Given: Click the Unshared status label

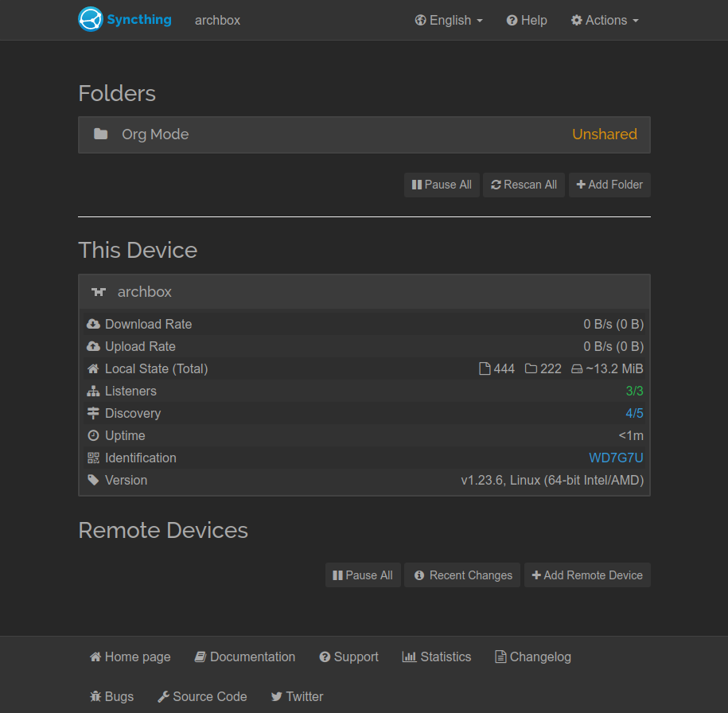Looking at the screenshot, I should [x=604, y=134].
